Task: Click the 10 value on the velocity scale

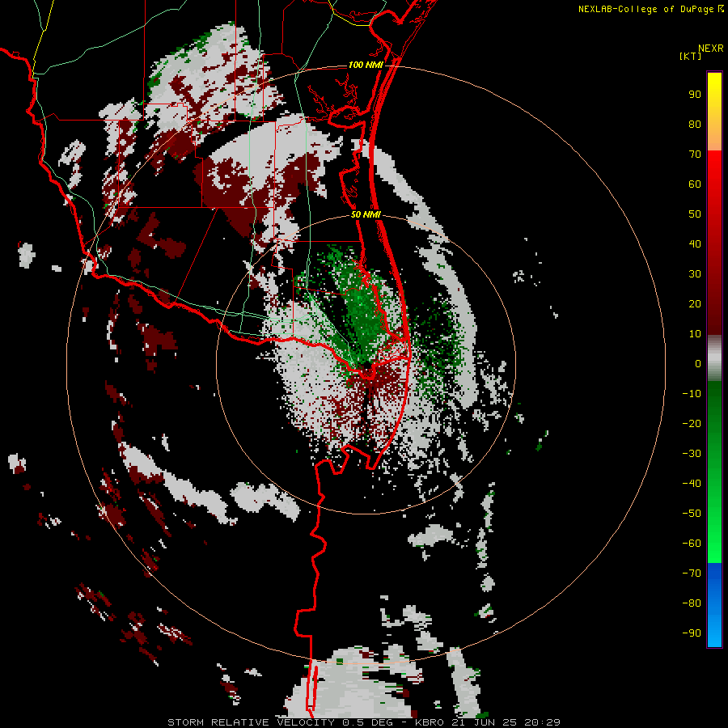Action: [695, 334]
